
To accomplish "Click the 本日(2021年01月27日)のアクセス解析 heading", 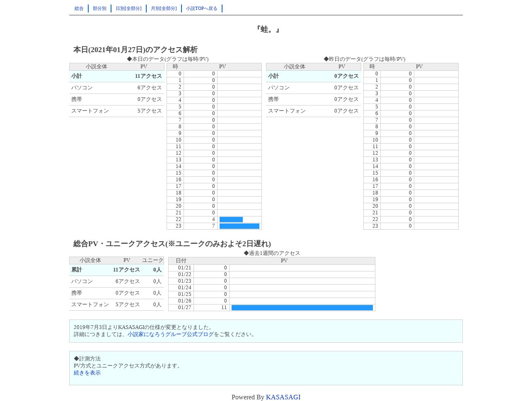I will coord(135,50).
